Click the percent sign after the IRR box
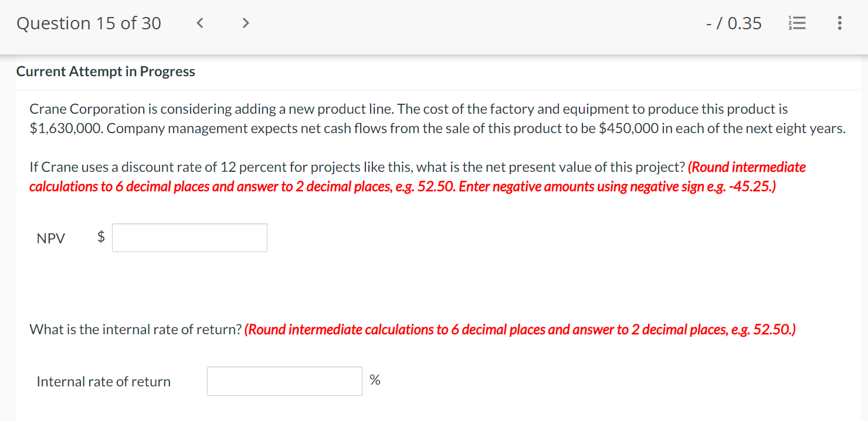 pyautogui.click(x=375, y=380)
